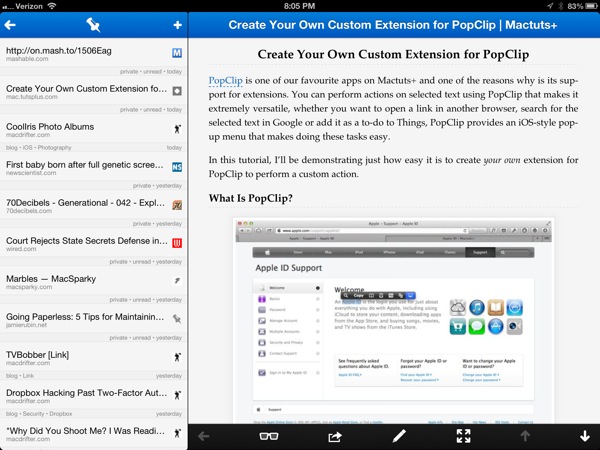The image size is (600, 450).
Task: Tap the Security tag under Dropbox Hacking
Action: coord(33,414)
